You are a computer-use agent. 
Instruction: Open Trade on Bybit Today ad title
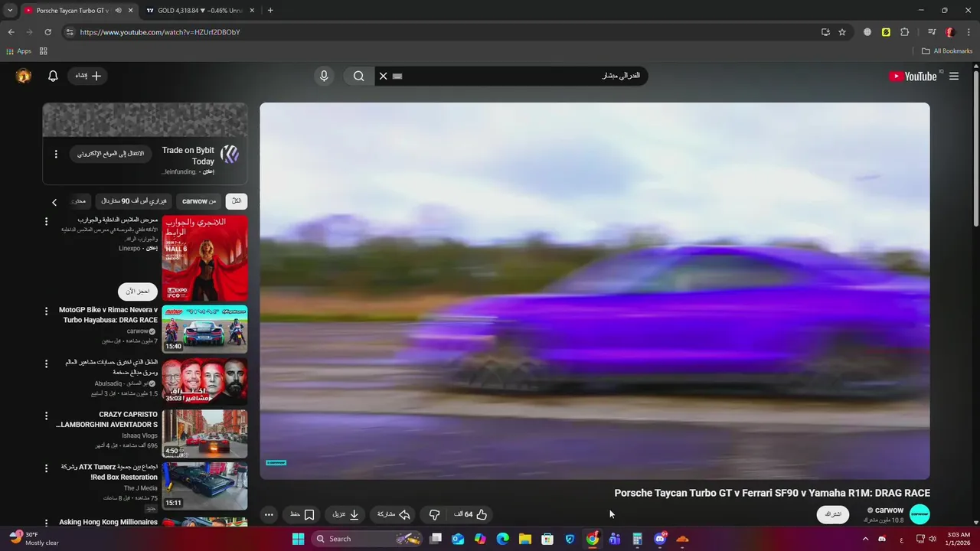(188, 156)
